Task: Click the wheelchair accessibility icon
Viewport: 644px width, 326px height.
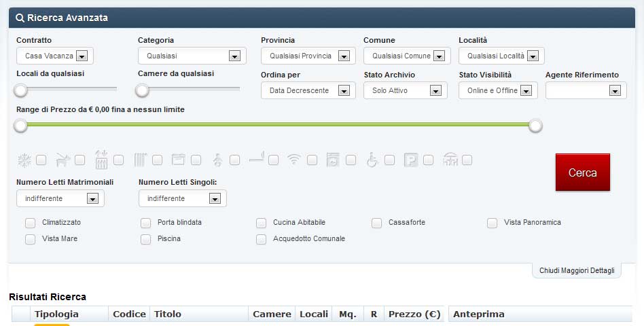Action: (x=372, y=160)
